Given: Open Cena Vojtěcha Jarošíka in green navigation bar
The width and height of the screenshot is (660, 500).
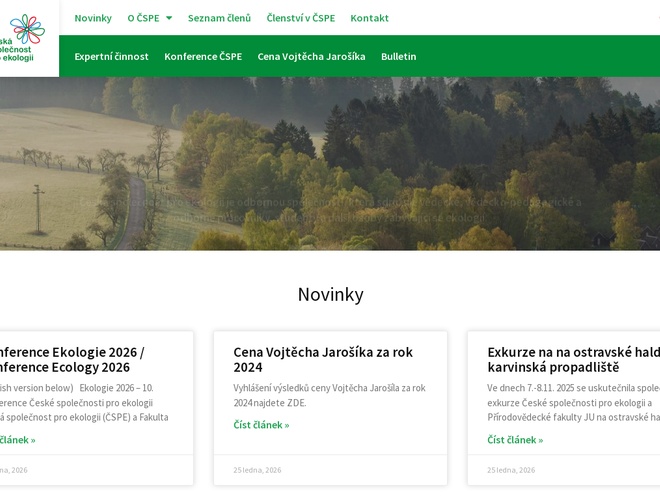Looking at the screenshot, I should [311, 56].
